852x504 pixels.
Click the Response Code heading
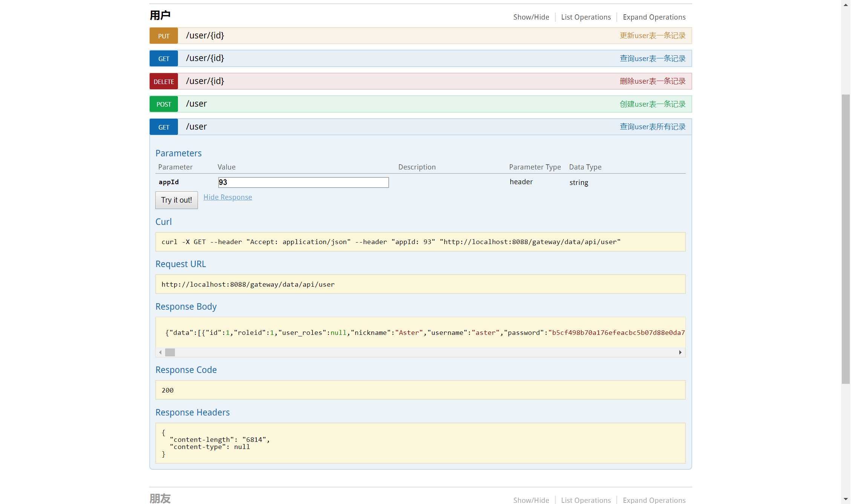[x=186, y=370]
